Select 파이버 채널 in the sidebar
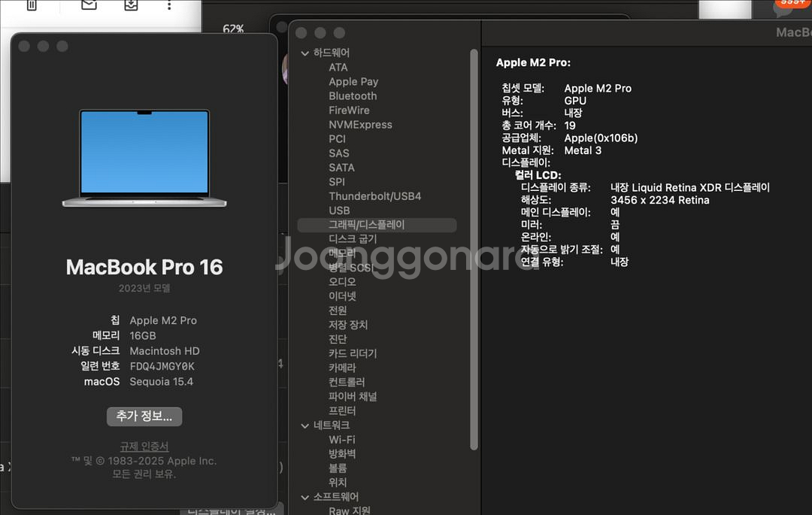812x515 pixels. (353, 396)
